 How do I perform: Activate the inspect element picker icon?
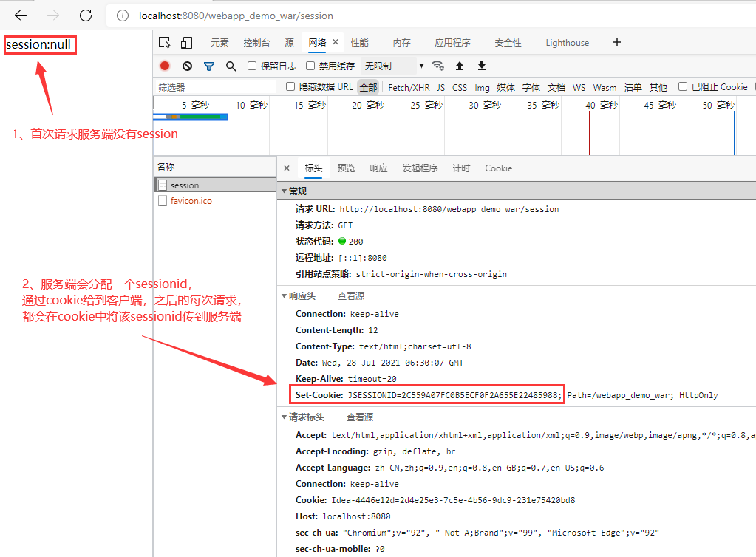click(x=164, y=42)
